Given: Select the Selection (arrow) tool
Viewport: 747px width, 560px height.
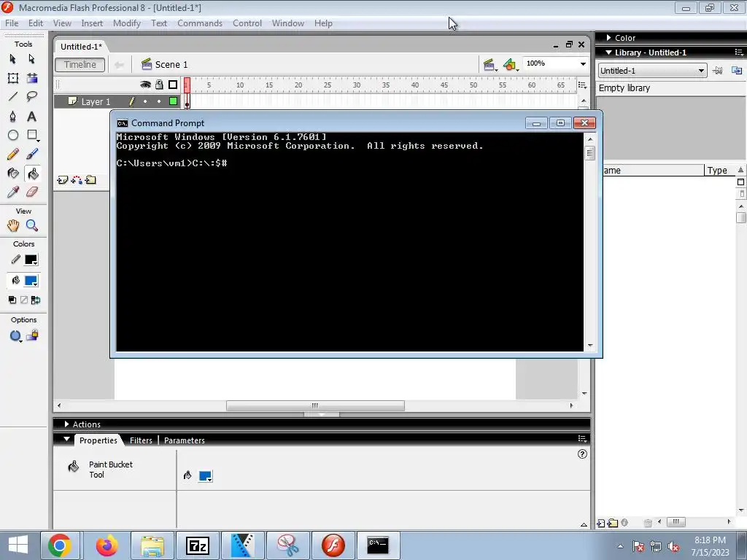Looking at the screenshot, I should pyautogui.click(x=13, y=59).
